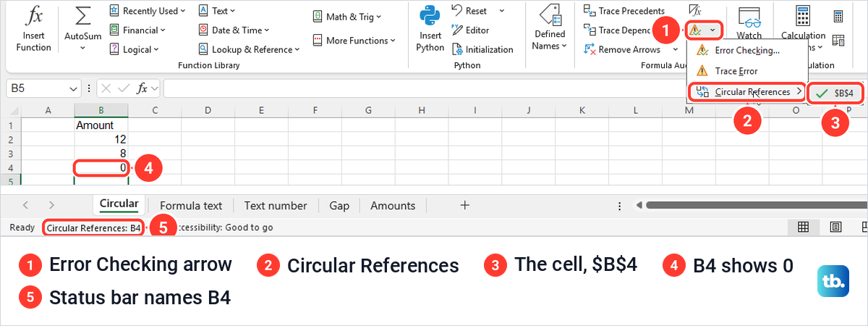This screenshot has height=326, width=868.
Task: Switch to the Formula text sheet tab
Action: point(191,205)
